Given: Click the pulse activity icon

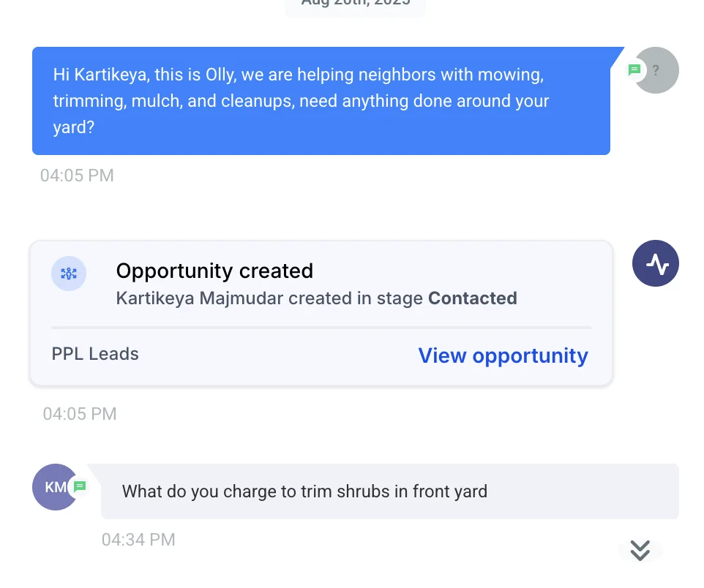Looking at the screenshot, I should (x=656, y=264).
